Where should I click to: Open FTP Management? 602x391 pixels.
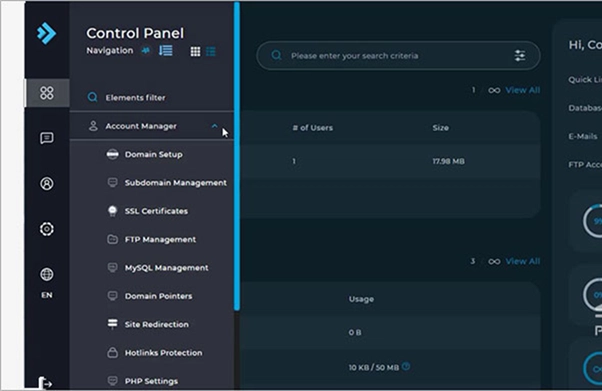pyautogui.click(x=160, y=240)
